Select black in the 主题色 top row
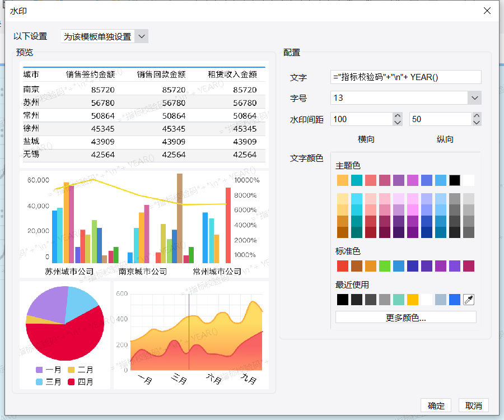This screenshot has width=504, height=420. tap(455, 180)
